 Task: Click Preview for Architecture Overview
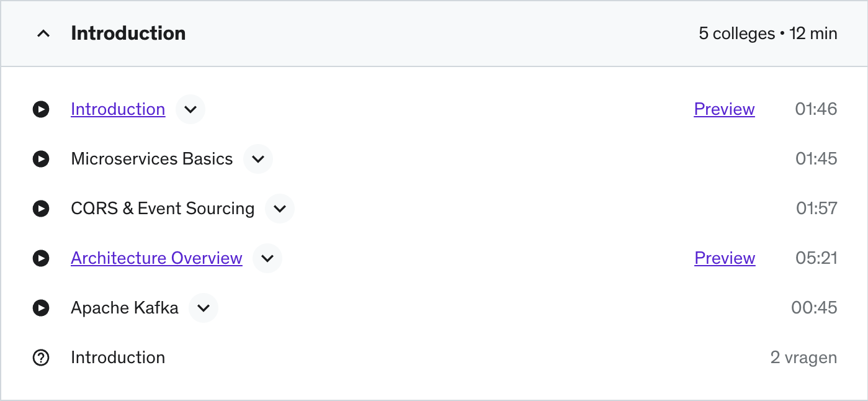[725, 258]
